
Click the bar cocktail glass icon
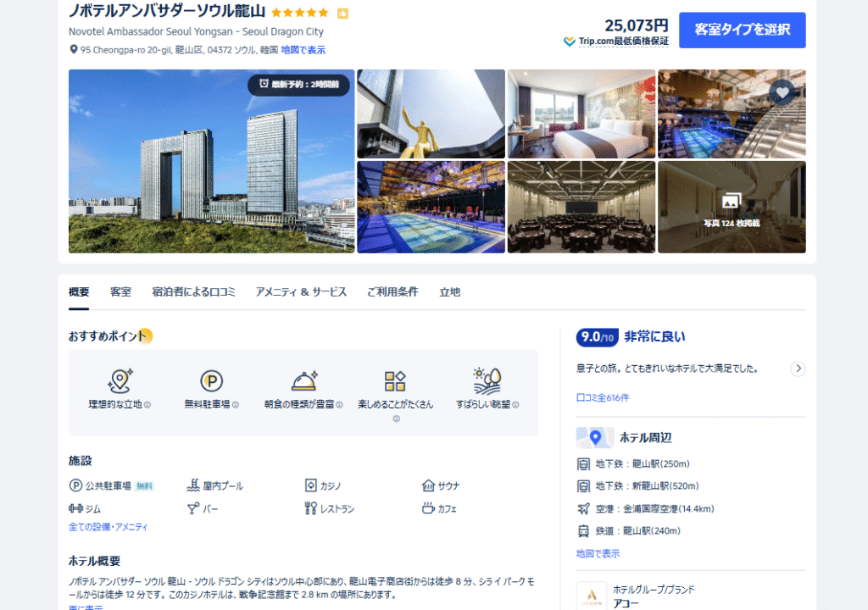pos(193,508)
